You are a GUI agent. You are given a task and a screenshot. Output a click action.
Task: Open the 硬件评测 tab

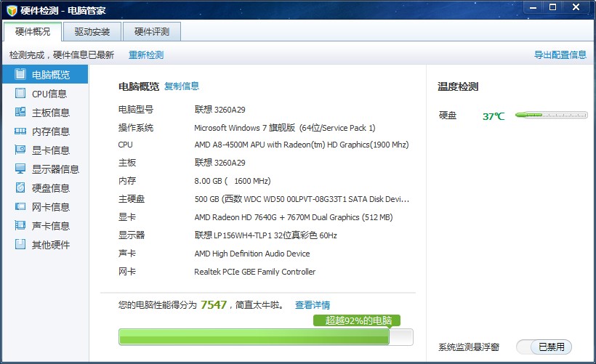click(152, 31)
